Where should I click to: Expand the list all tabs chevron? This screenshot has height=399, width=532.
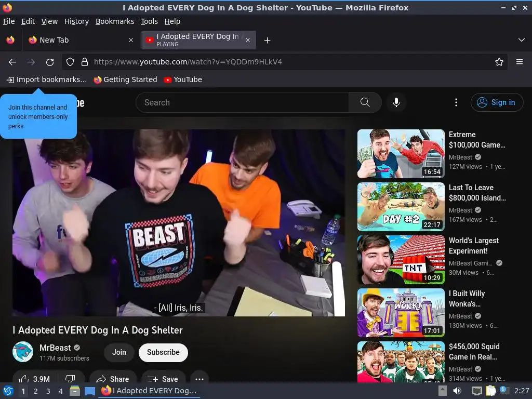pos(522,40)
